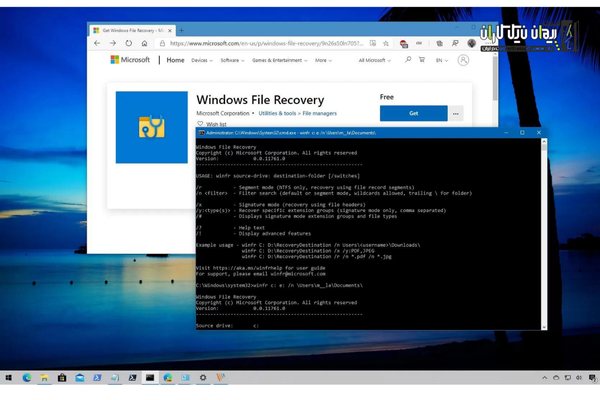Expand the Devices dropdown menu
Image resolution: width=600 pixels, height=400 pixels.
203,60
